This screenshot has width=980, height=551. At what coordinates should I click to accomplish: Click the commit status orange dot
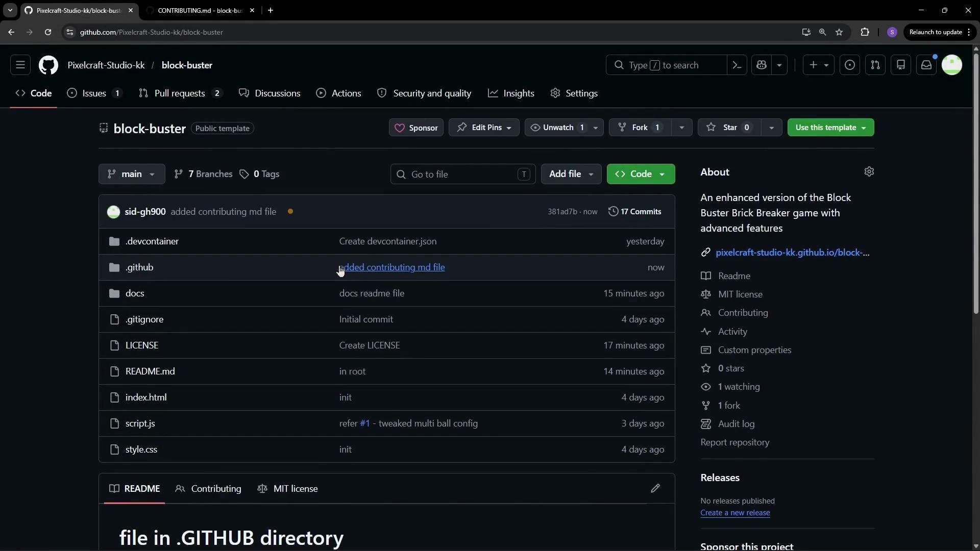click(x=290, y=212)
